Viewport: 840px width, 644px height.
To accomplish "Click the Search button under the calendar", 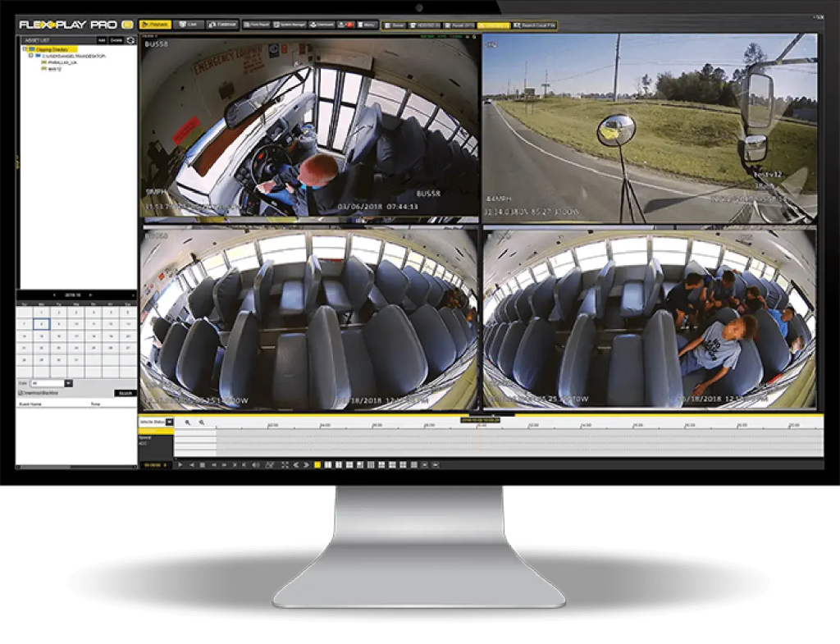I will [125, 393].
